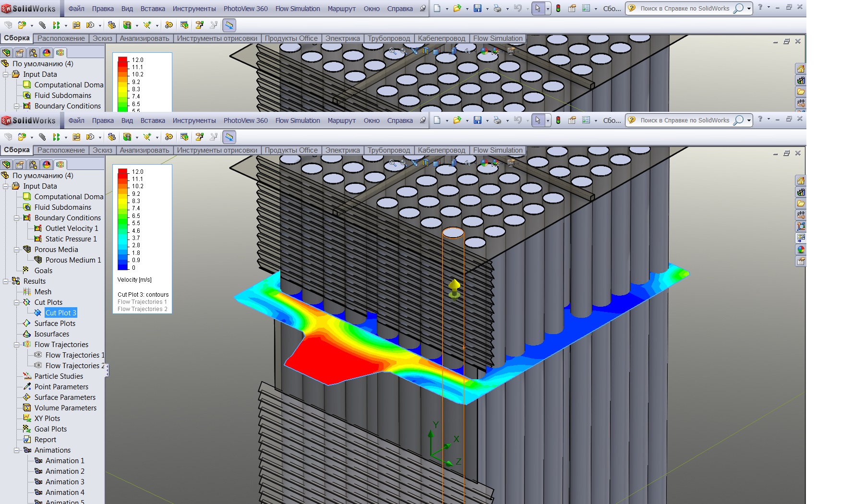
Task: Open the Select tool dropdown arrow in lower window
Action: coord(548,120)
